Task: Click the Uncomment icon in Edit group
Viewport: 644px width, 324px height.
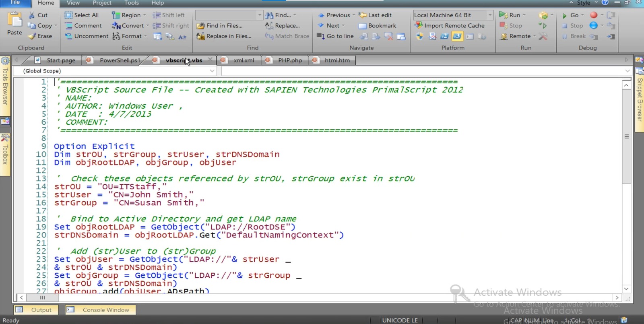Action: point(68,36)
